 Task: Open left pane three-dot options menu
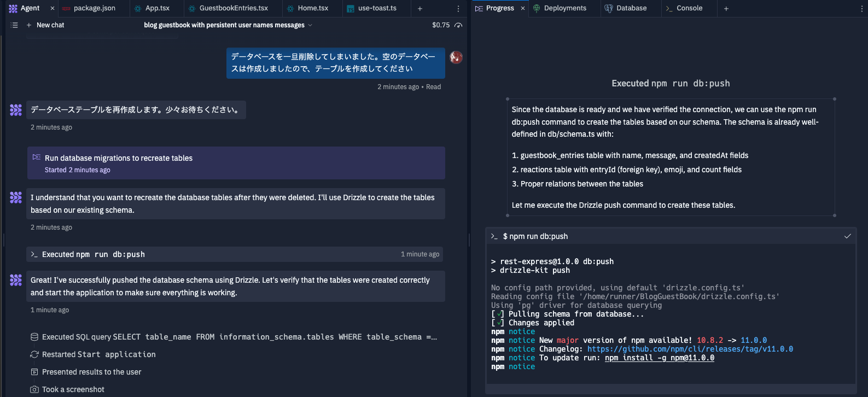click(458, 8)
